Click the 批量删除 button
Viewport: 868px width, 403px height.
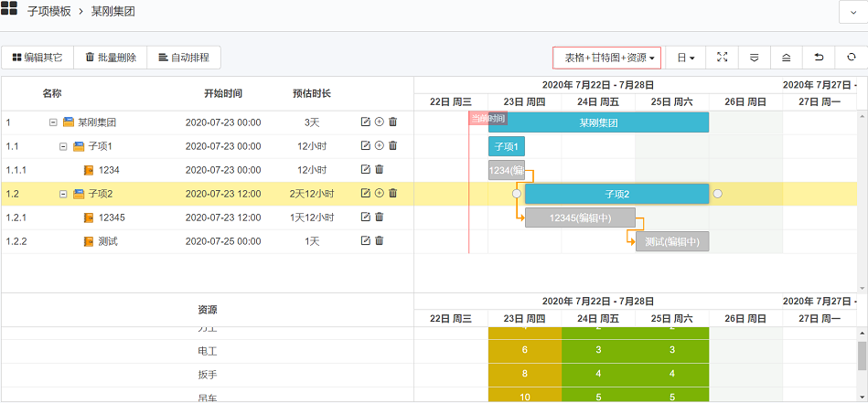tap(111, 58)
